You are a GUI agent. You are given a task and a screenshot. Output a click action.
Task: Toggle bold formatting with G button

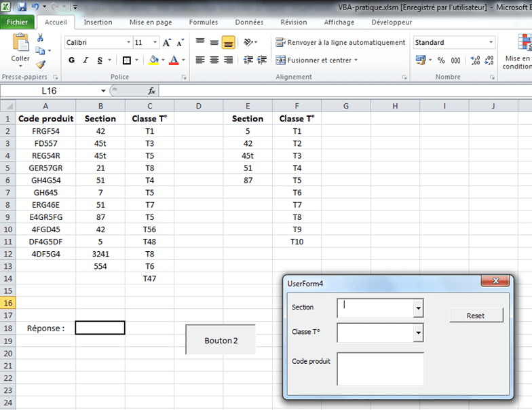[72, 60]
